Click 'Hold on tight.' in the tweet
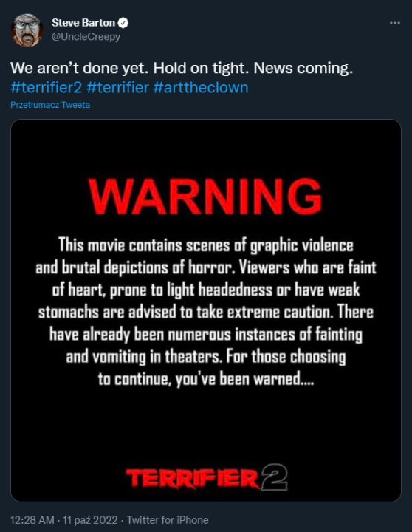Viewport: 412px width, 532px height. (x=201, y=68)
